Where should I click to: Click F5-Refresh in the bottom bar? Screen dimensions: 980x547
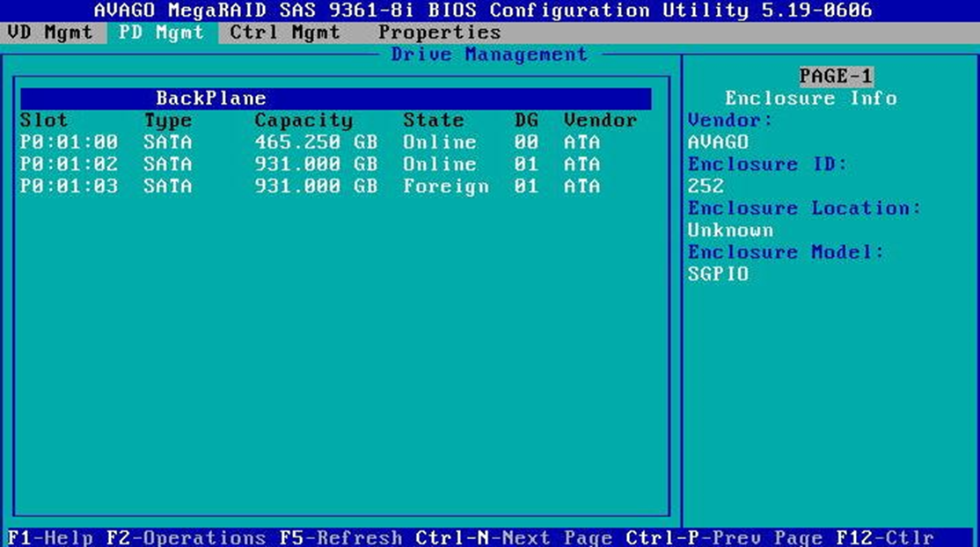click(x=340, y=537)
